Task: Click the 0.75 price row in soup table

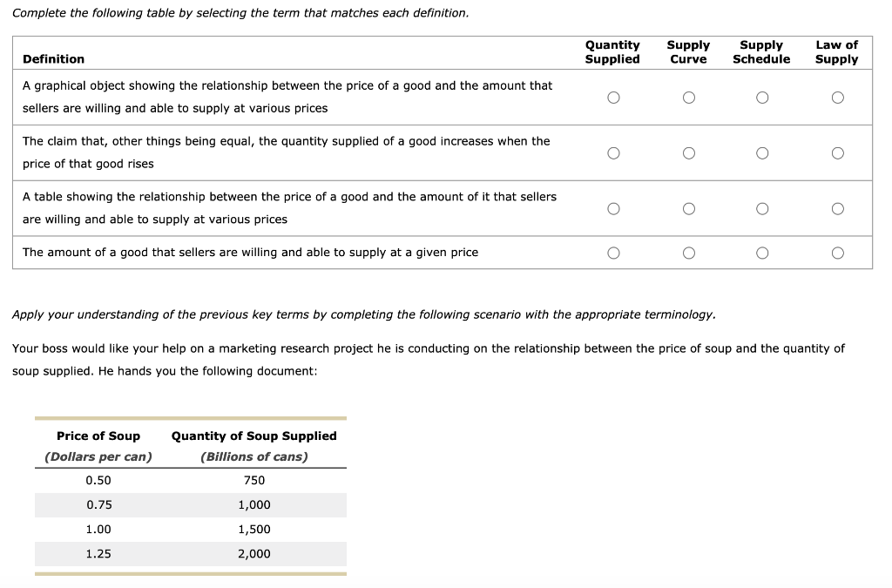Action: pyautogui.click(x=98, y=504)
